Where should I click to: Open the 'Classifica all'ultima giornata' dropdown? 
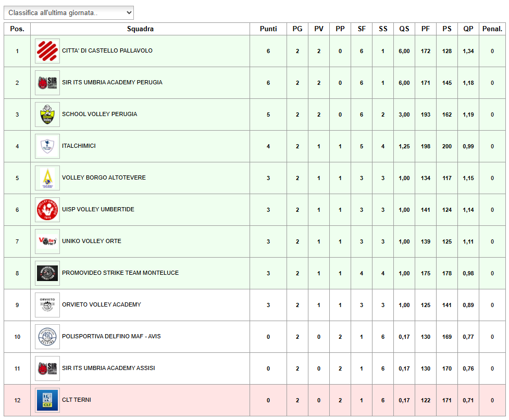[x=69, y=12]
